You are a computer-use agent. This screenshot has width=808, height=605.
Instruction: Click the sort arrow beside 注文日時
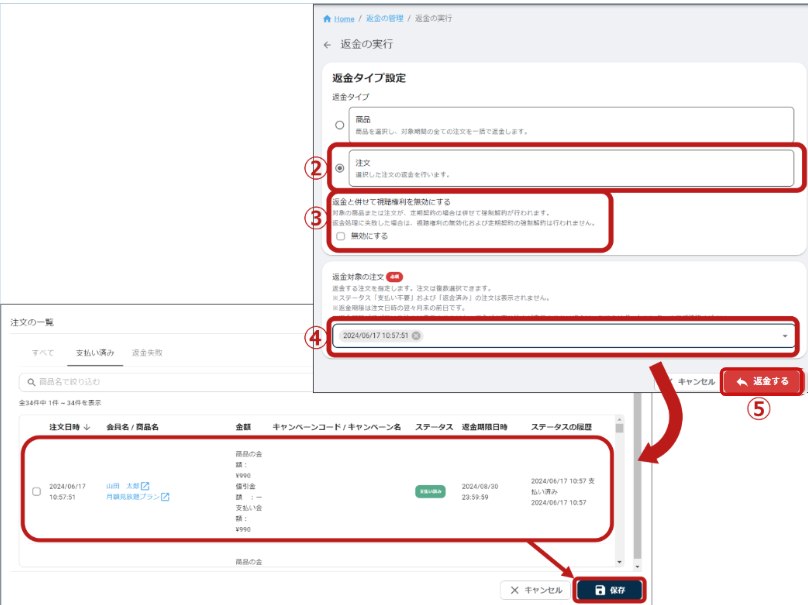coord(86,427)
